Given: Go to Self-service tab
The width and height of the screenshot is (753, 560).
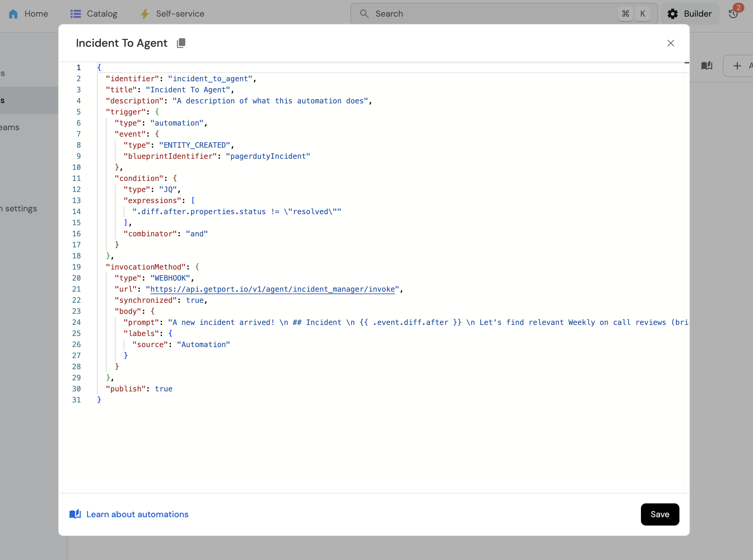Looking at the screenshot, I should click(x=180, y=14).
